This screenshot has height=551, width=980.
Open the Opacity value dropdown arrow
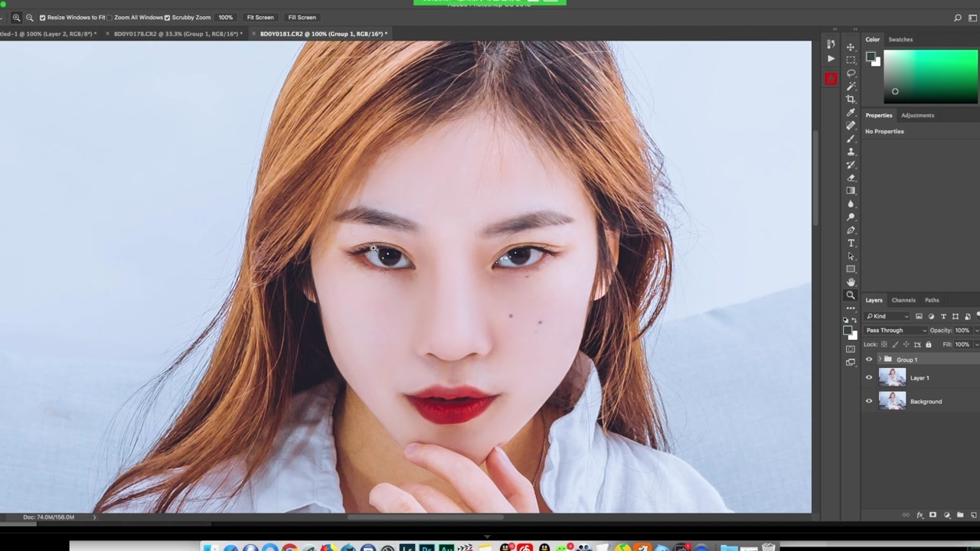click(x=975, y=331)
